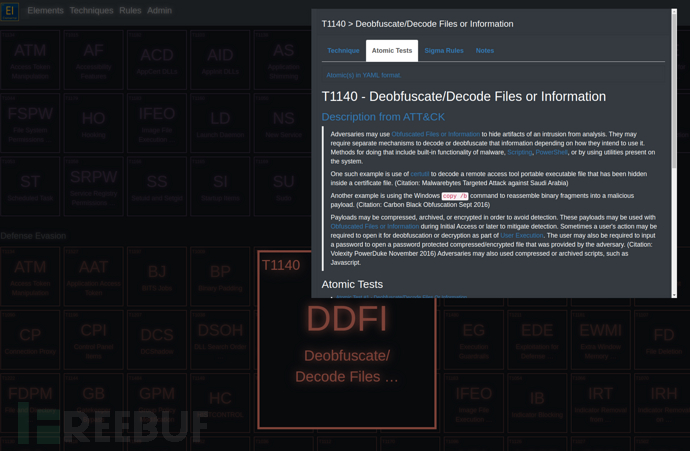Open the EWMI Extra Window Memory tile
The width and height of the screenshot is (690, 451).
(600, 340)
